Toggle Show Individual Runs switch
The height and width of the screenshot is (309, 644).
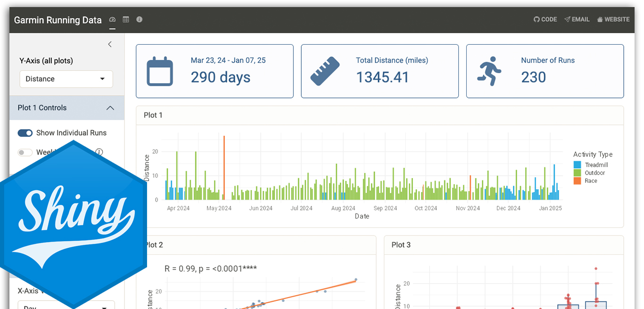click(x=25, y=133)
